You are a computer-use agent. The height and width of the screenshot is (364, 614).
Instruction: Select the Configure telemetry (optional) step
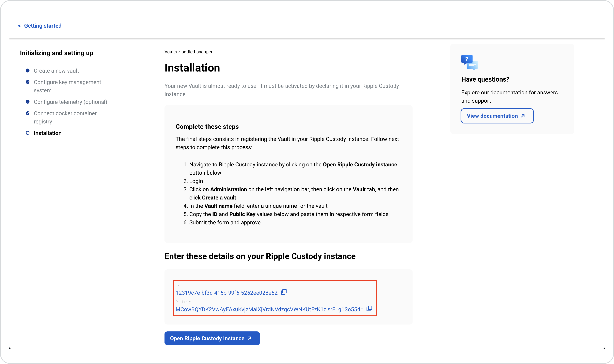click(70, 102)
